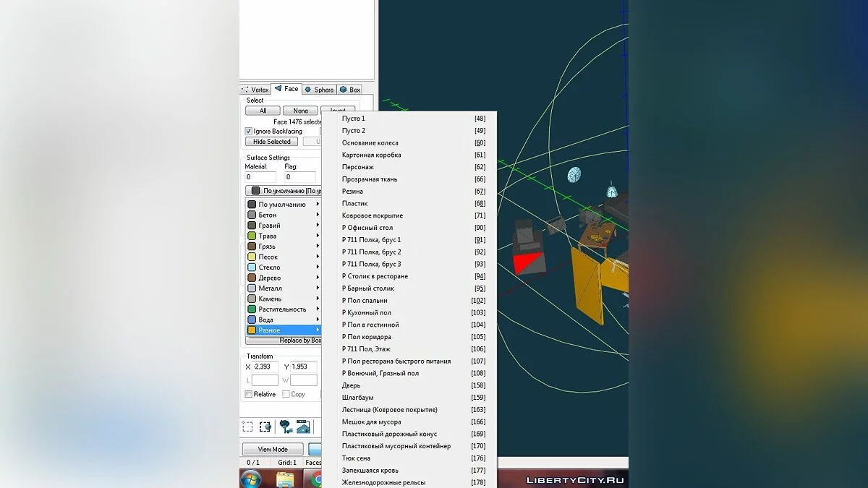Click the tree and vehicle toolbar icon

point(286,427)
